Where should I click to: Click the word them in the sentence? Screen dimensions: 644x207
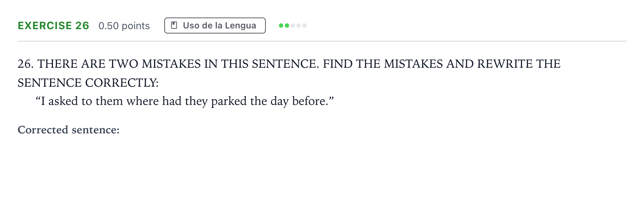[109, 101]
